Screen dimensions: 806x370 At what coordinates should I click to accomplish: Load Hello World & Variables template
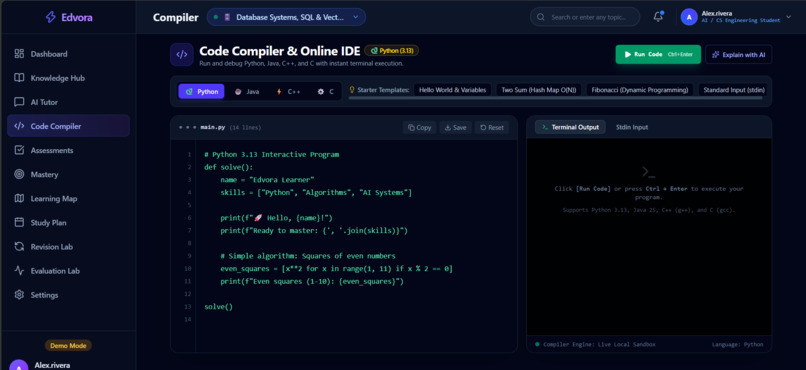tap(452, 90)
